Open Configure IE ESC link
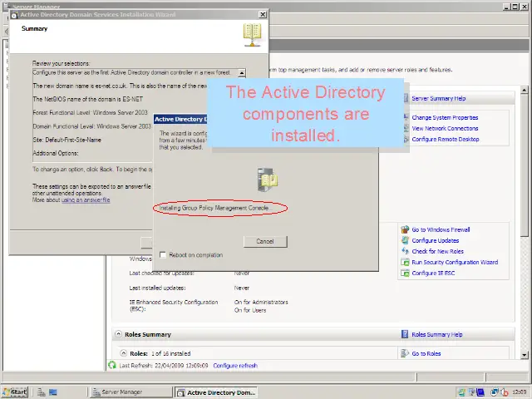The image size is (532, 399). (x=433, y=273)
